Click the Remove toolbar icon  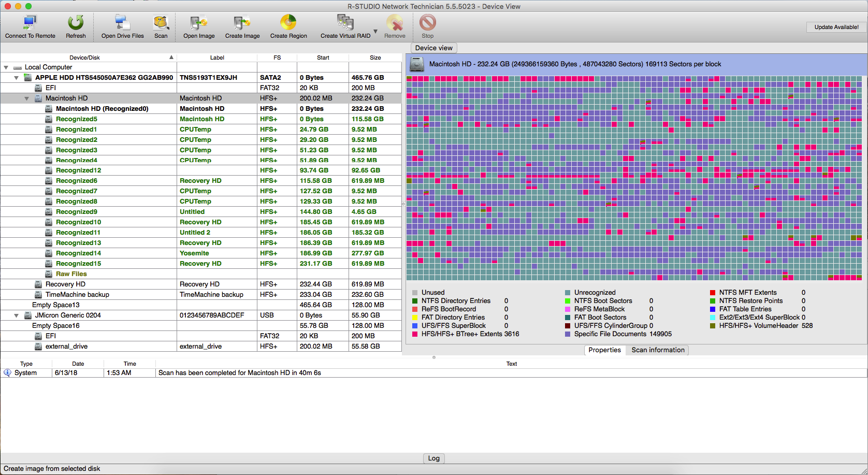395,23
